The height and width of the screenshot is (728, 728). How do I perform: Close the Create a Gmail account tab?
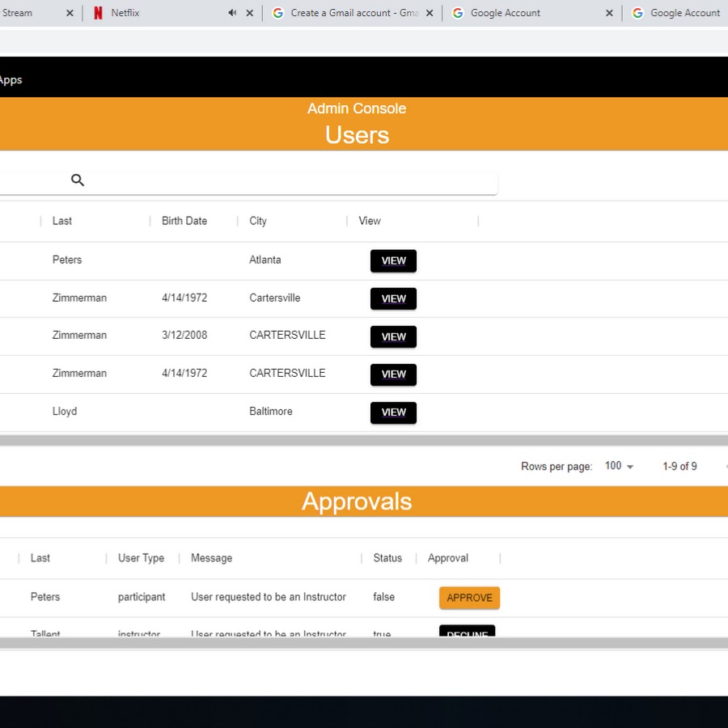pos(430,13)
